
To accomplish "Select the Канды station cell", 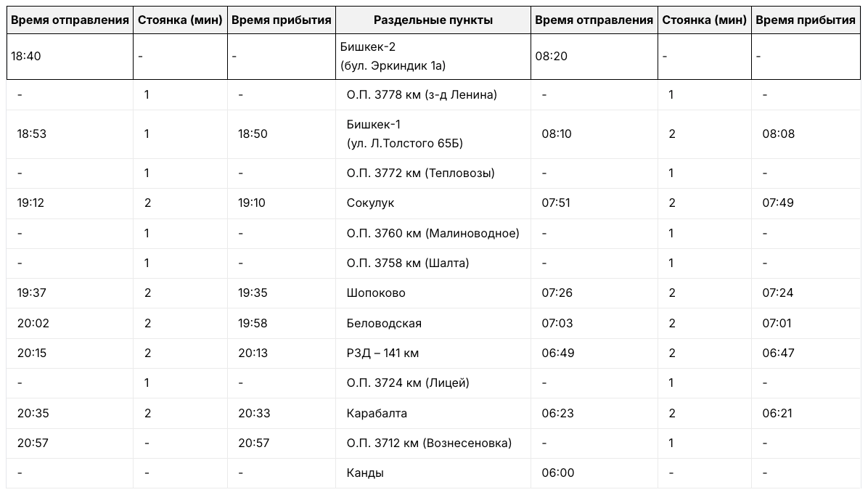I will click(x=365, y=473).
